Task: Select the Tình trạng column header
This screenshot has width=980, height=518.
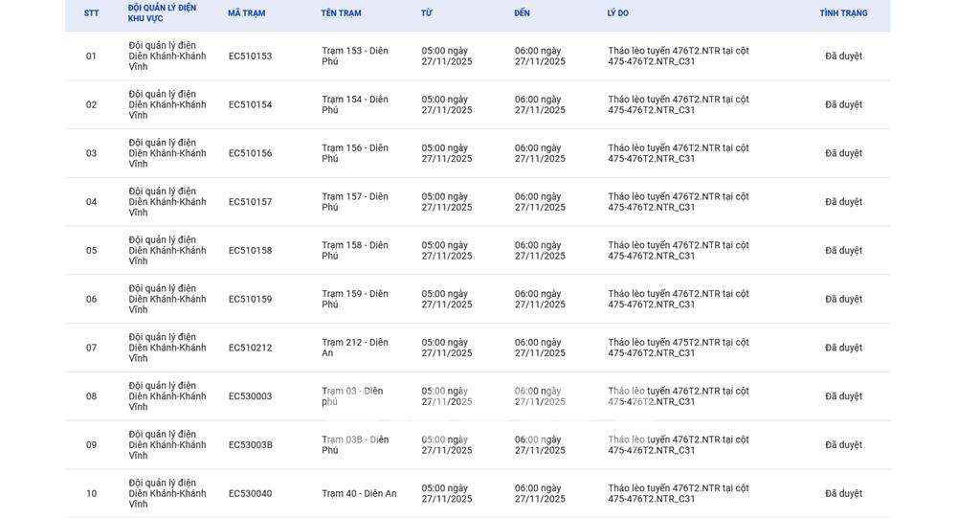Action: tap(843, 13)
